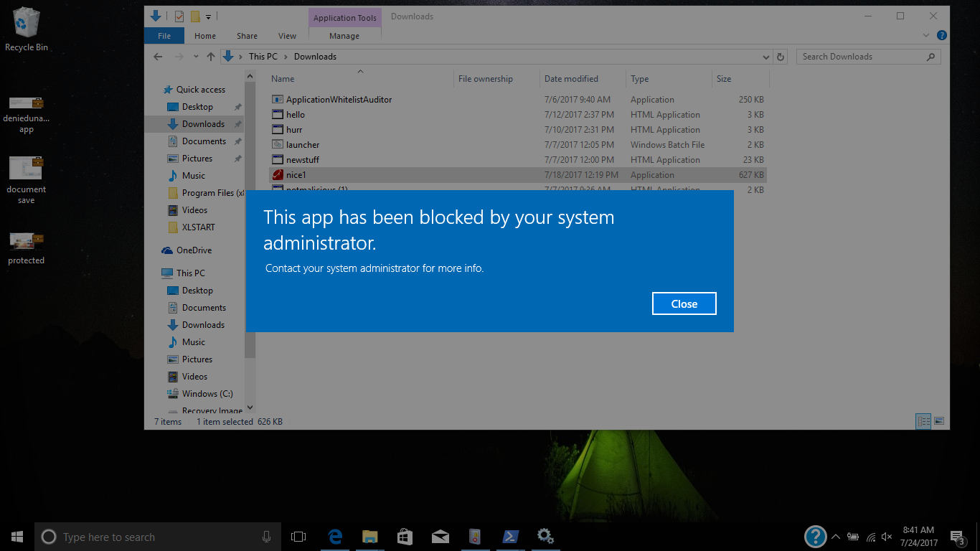Refresh the Downloads folder
The height and width of the screenshot is (551, 980).
781,57
